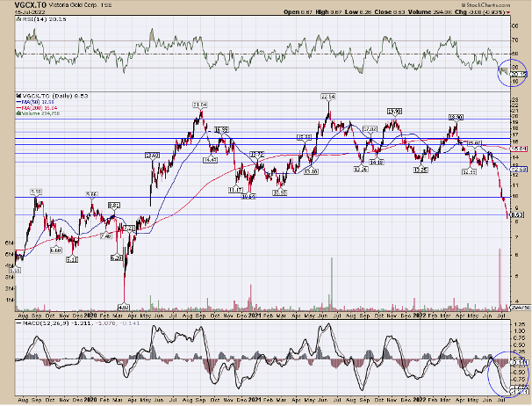Click the MA(50) legend entry
This screenshot has width=532, height=406.
(35, 102)
